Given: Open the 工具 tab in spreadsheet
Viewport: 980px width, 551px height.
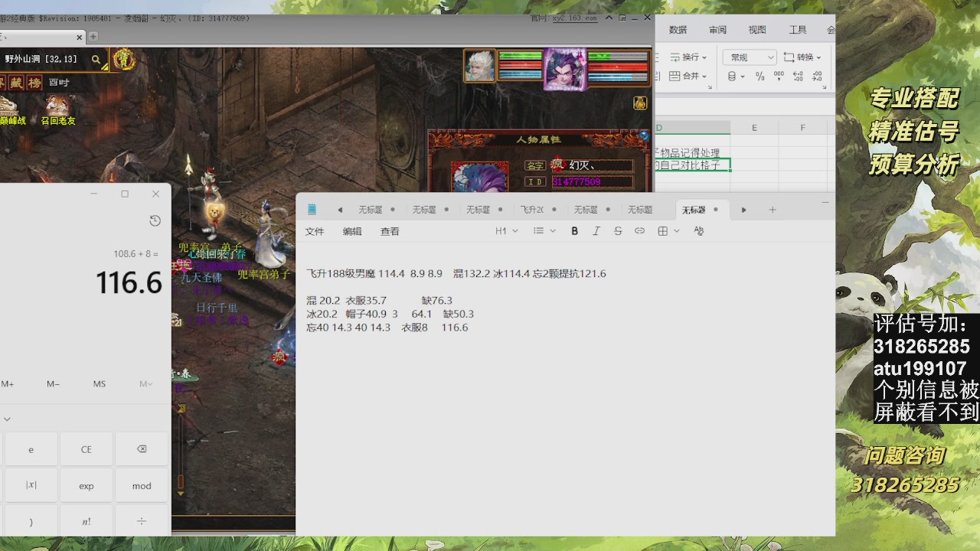Looking at the screenshot, I should 798,30.
